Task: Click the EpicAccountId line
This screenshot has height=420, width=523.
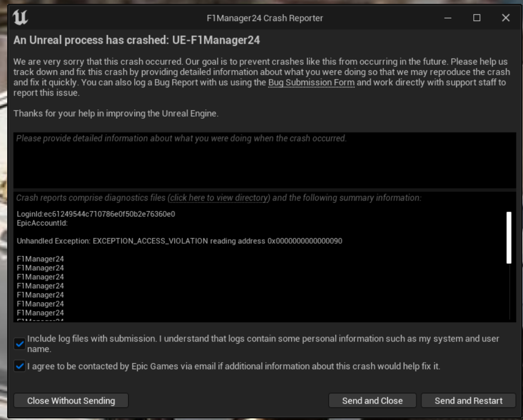Action: click(42, 223)
